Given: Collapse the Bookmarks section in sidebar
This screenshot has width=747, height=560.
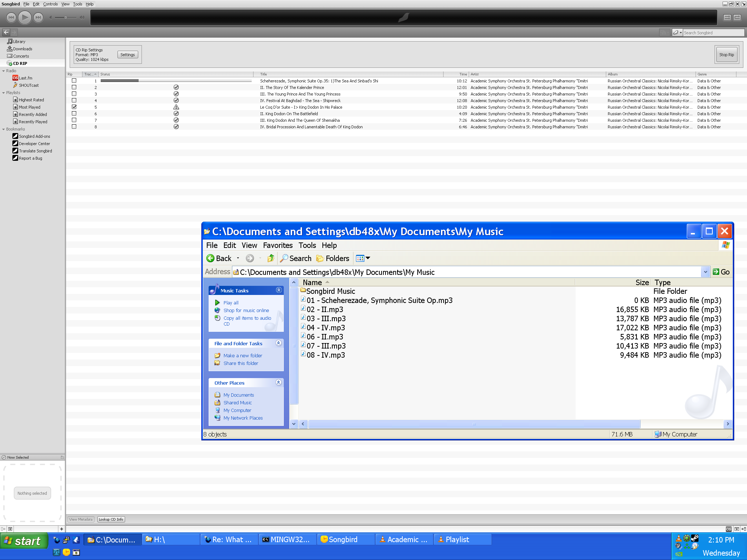Looking at the screenshot, I should coord(4,129).
